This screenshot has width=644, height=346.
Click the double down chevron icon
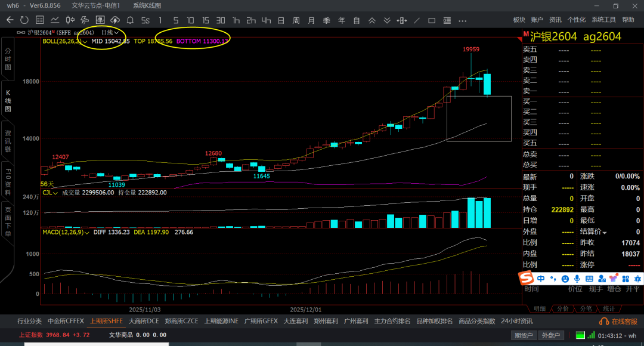(x=387, y=20)
